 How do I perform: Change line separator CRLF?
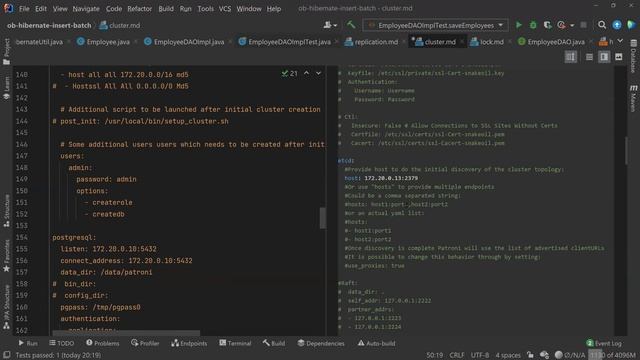click(457, 355)
